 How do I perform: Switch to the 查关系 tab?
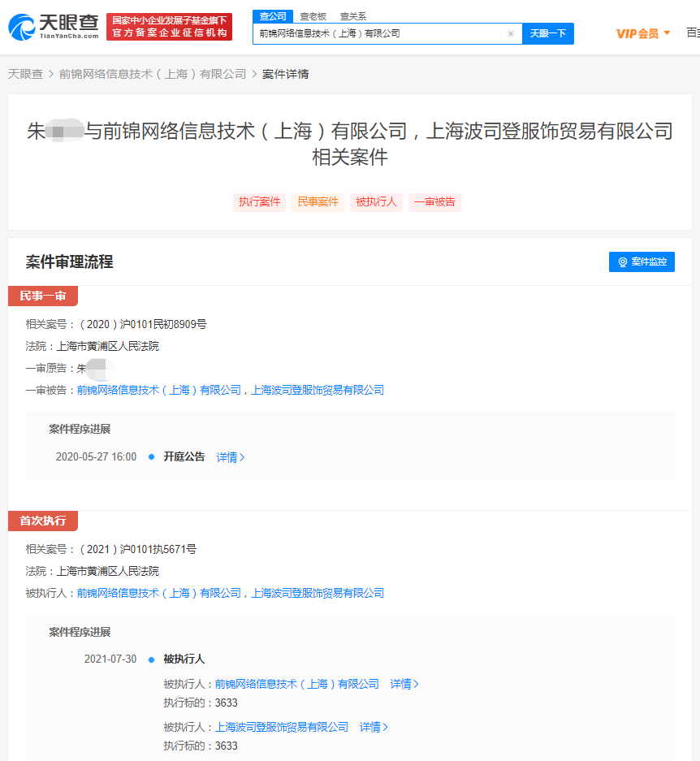pos(353,16)
